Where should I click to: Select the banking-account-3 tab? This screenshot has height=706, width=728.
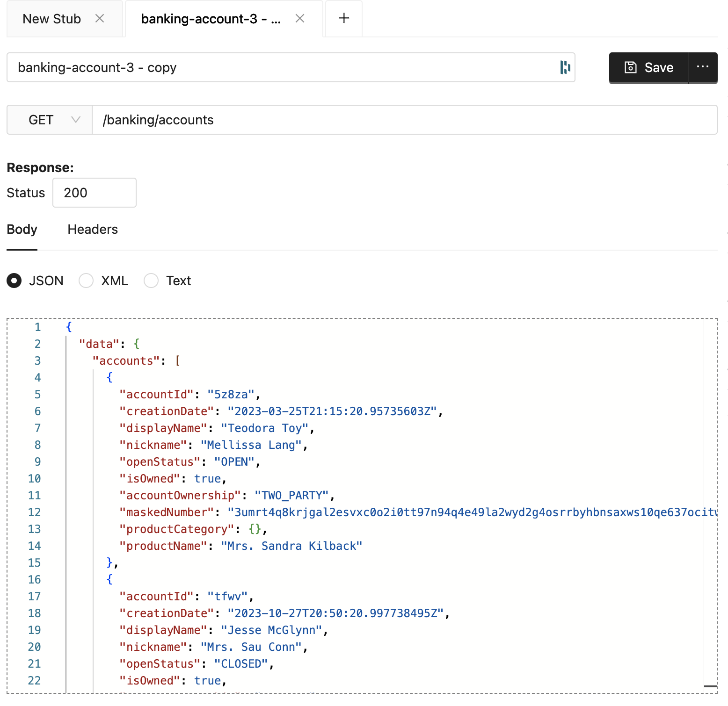tap(211, 19)
